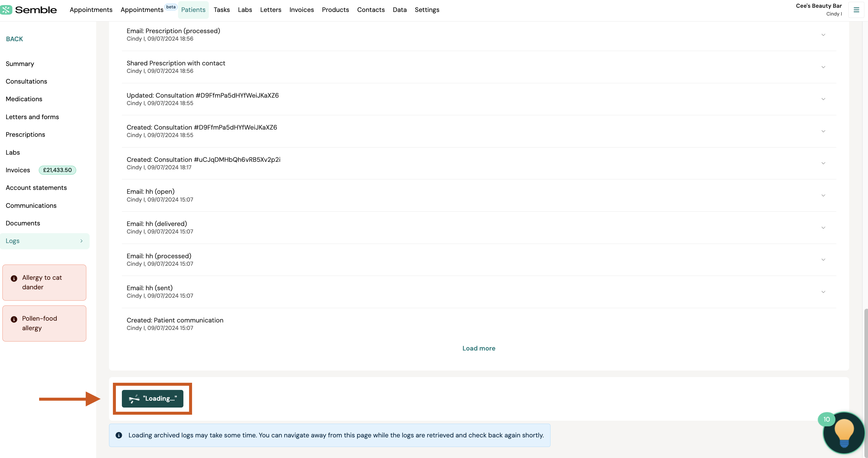
Task: Click the Loading archived logs button
Action: coord(152,398)
